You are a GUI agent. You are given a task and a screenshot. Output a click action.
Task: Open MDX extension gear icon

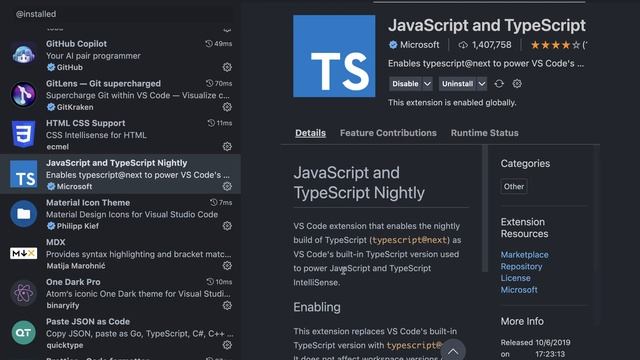[x=227, y=266]
